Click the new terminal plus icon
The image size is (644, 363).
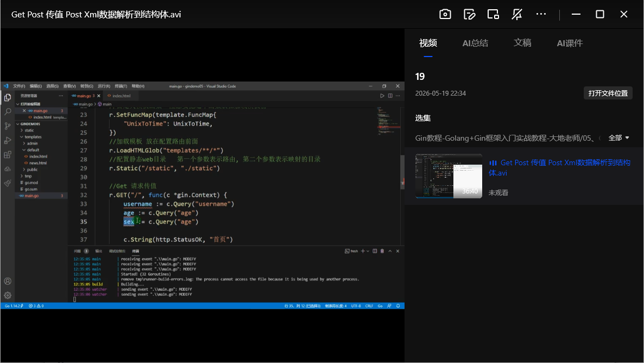[363, 251]
